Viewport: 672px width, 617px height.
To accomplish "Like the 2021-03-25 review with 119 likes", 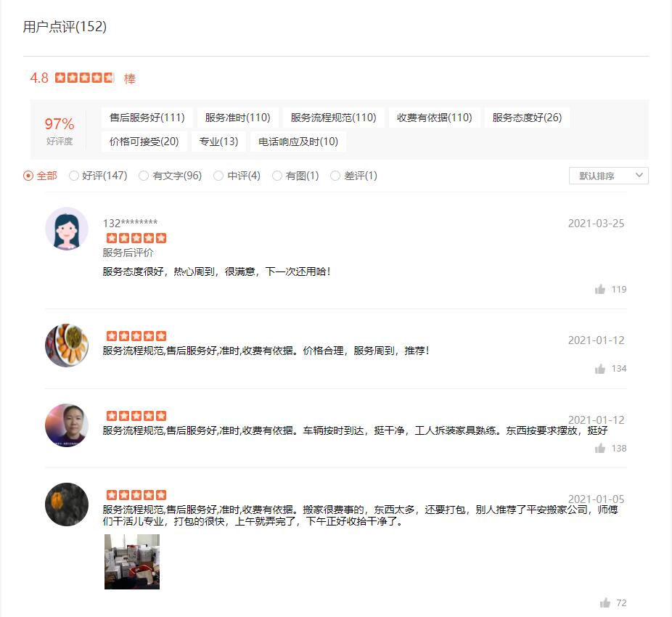I will (x=600, y=290).
